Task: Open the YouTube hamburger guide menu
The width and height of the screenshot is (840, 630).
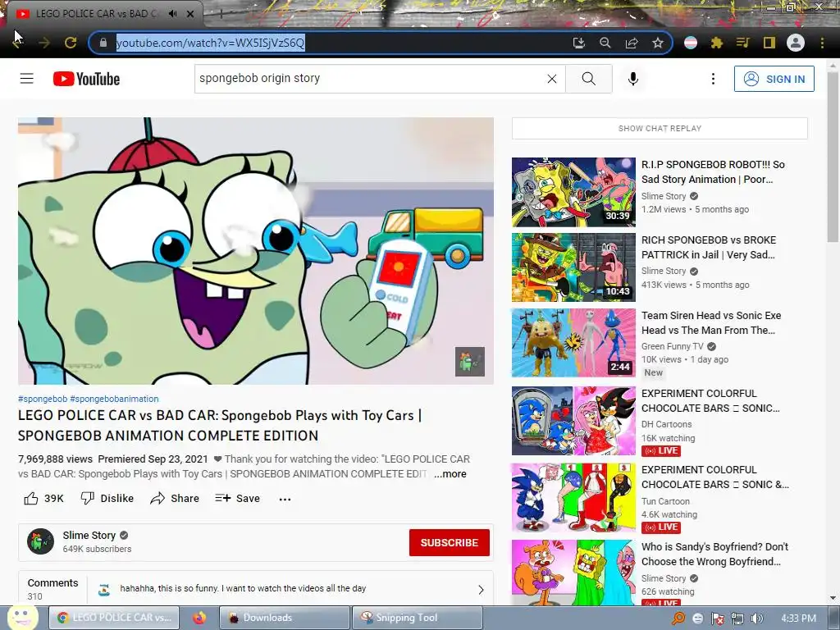Action: 27,79
